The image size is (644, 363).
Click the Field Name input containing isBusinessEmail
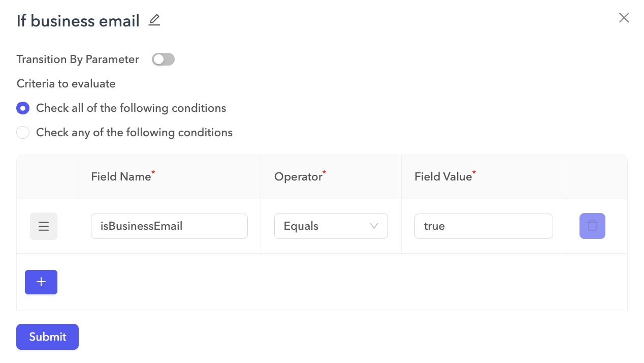coord(169,226)
